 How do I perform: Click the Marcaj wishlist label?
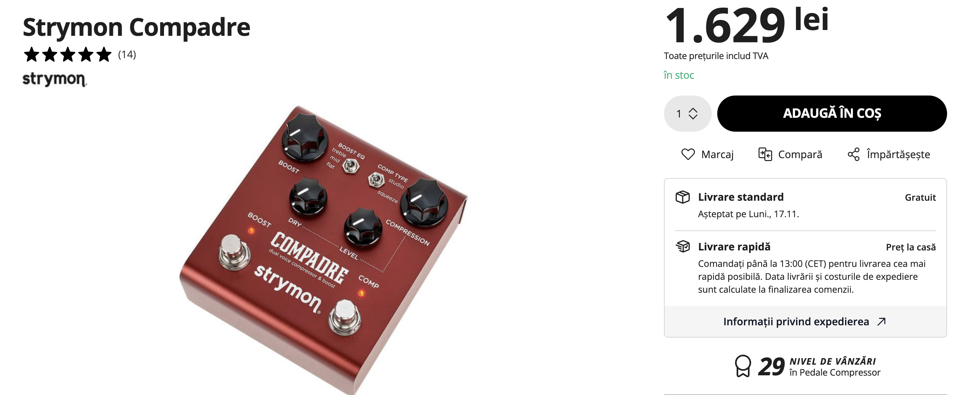(x=717, y=154)
